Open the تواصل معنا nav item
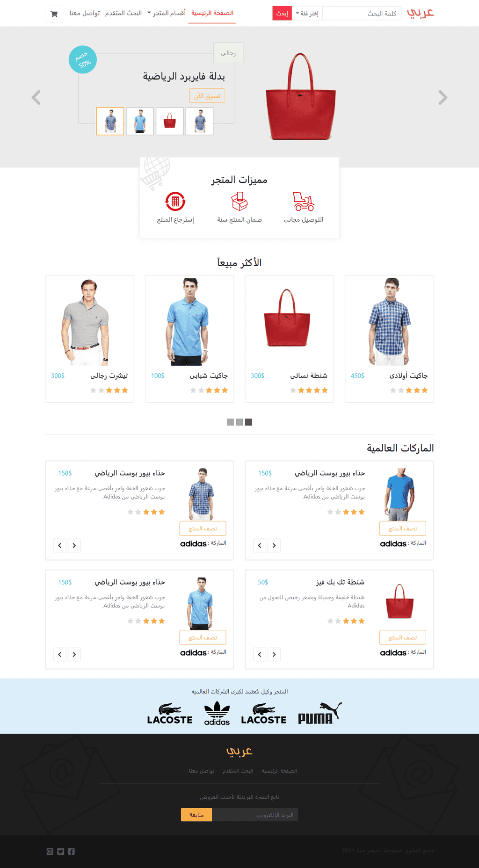This screenshot has width=479, height=868. [x=85, y=13]
